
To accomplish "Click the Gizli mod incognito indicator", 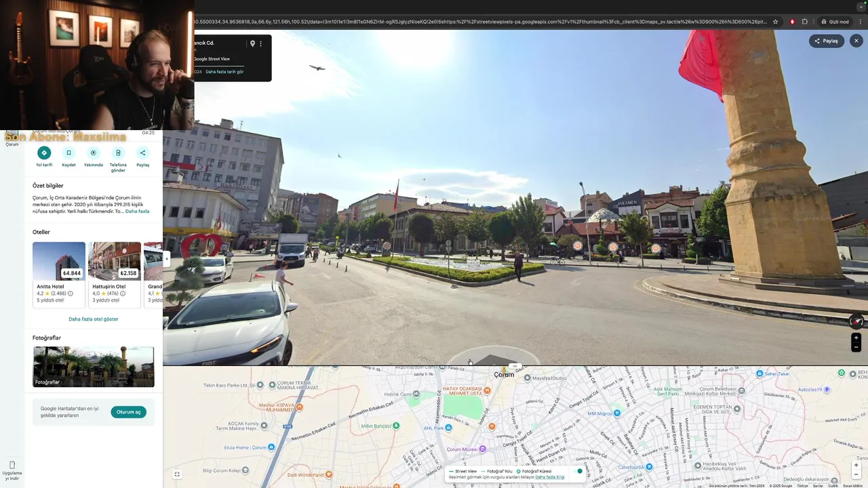I will pyautogui.click(x=834, y=22).
